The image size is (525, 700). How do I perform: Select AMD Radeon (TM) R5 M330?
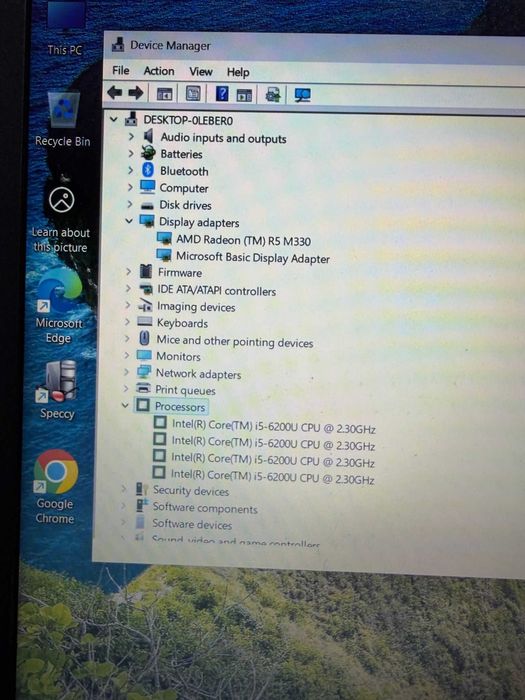click(x=243, y=240)
